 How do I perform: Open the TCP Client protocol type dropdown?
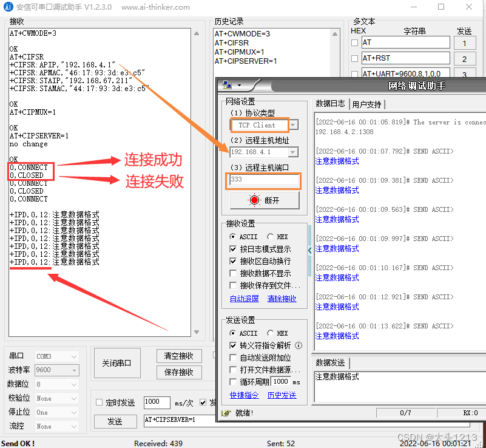293,124
